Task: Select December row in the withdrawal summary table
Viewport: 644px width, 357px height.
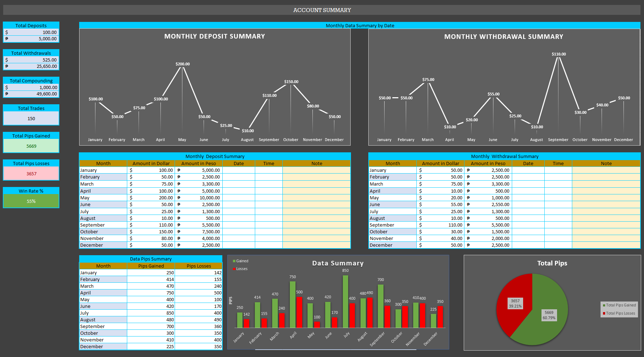Action: tap(504, 245)
